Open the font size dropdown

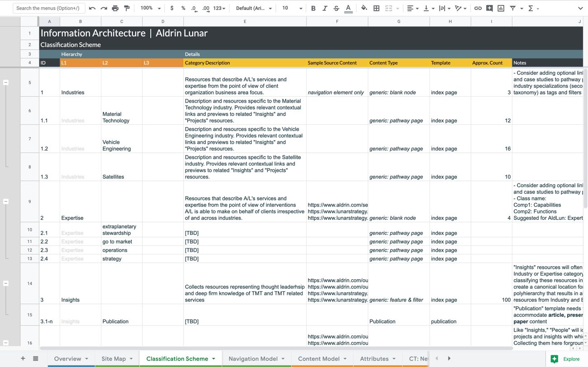292,8
